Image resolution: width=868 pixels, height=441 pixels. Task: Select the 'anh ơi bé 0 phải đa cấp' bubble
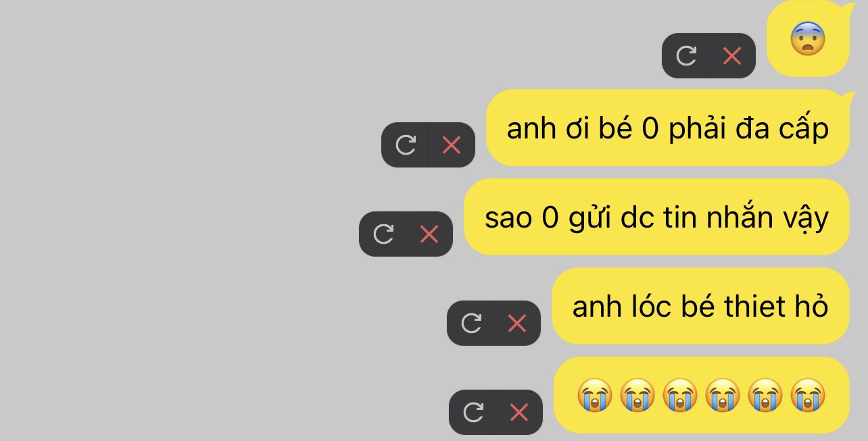coord(668,128)
